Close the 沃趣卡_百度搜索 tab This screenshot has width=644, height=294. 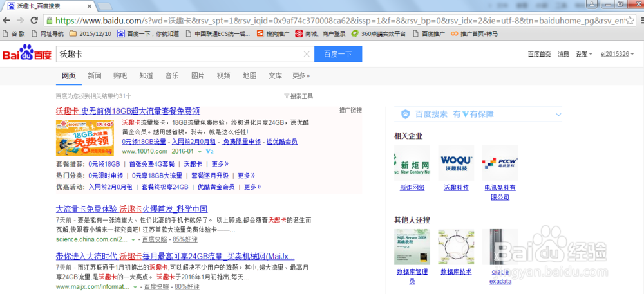(x=89, y=6)
